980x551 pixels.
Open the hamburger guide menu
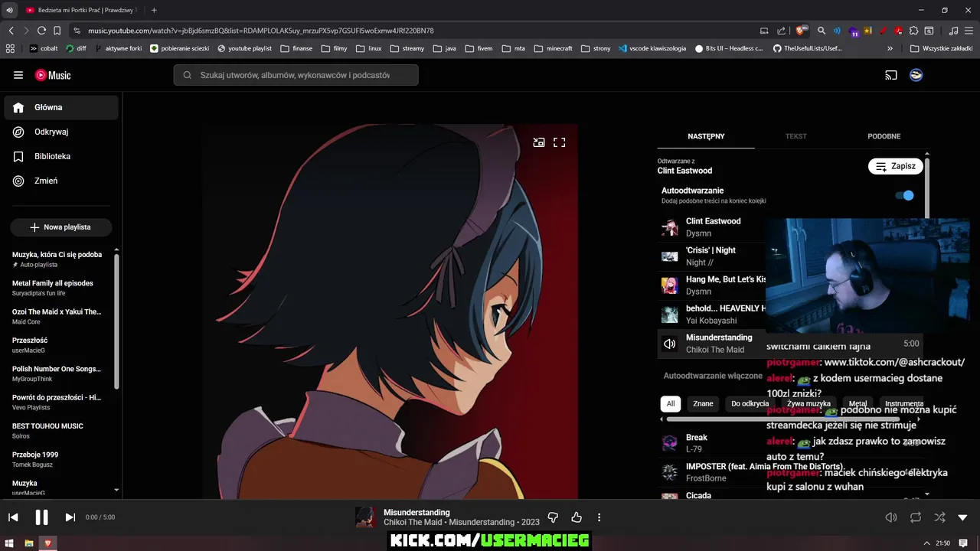click(18, 75)
